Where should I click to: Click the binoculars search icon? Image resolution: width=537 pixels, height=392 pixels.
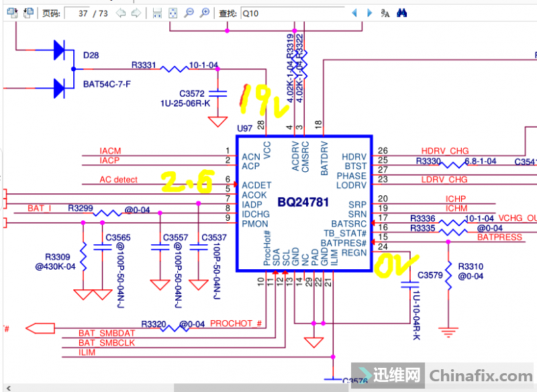401,13
